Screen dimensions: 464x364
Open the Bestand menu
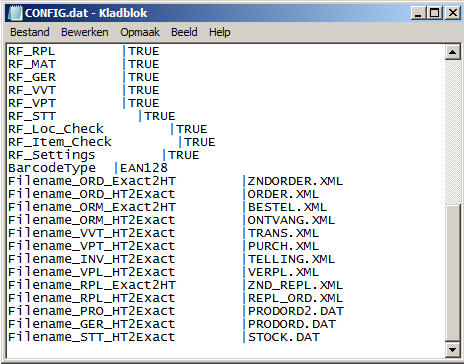point(30,32)
